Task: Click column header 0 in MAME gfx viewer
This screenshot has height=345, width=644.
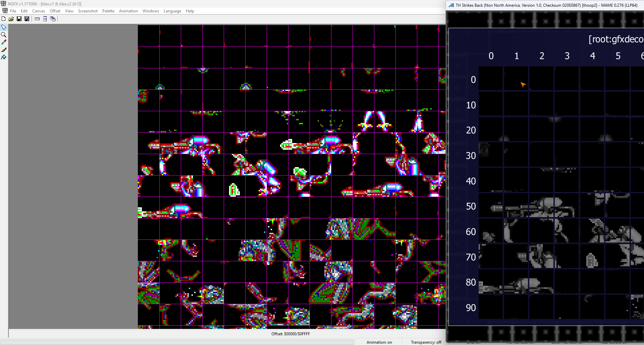Action: click(491, 56)
